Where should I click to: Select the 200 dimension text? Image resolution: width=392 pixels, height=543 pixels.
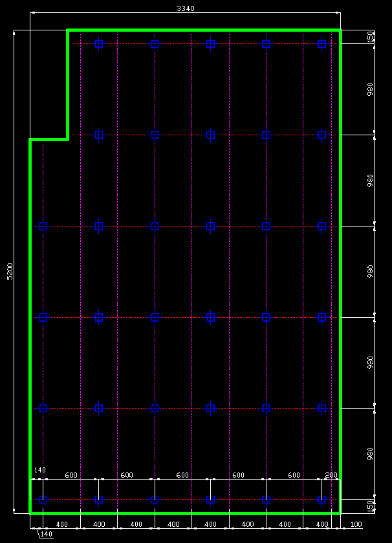(x=331, y=475)
